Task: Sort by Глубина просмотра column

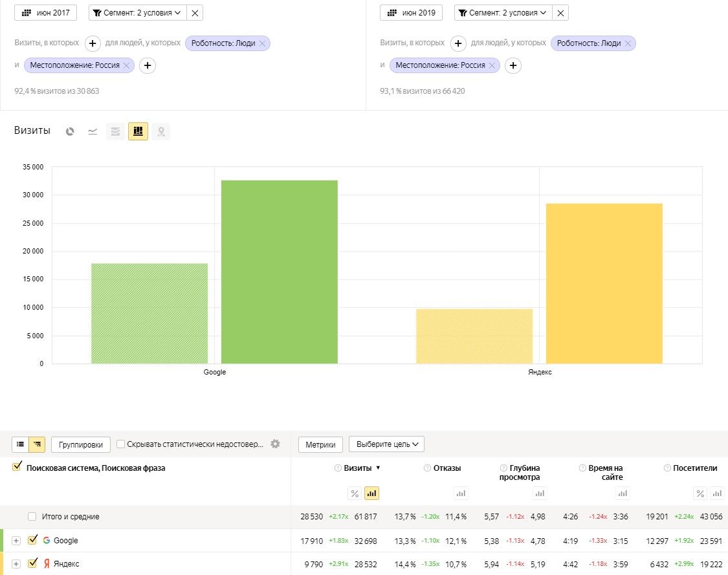Action: coord(520,472)
